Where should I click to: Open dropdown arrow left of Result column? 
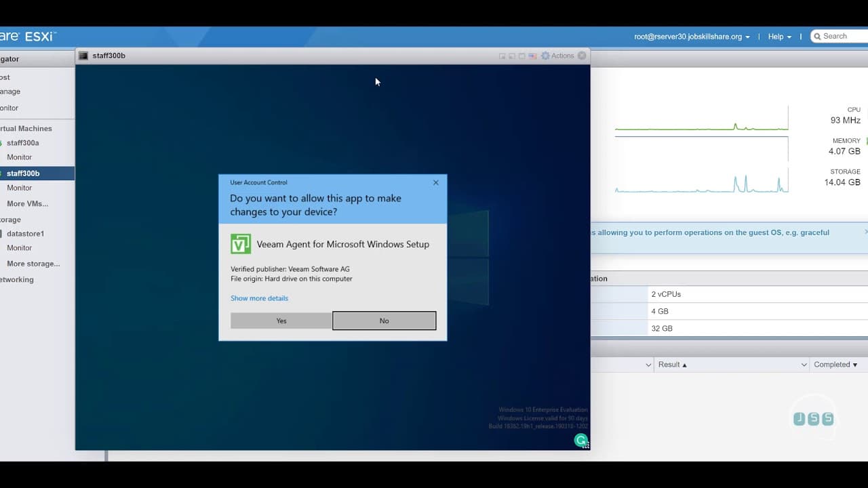[x=648, y=365]
